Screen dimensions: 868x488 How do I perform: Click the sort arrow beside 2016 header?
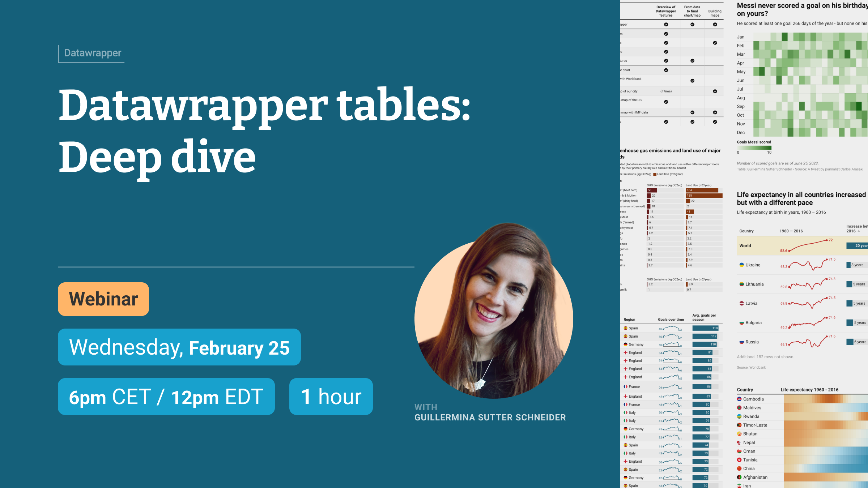[x=859, y=231]
